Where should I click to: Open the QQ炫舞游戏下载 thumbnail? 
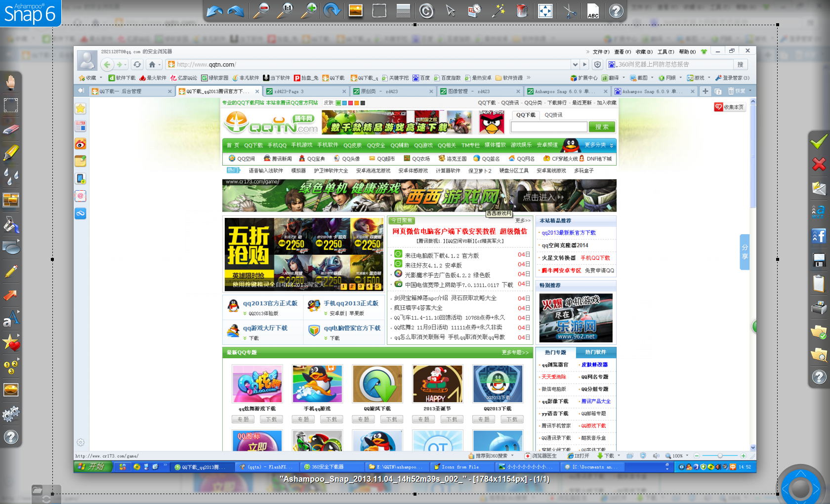(257, 383)
